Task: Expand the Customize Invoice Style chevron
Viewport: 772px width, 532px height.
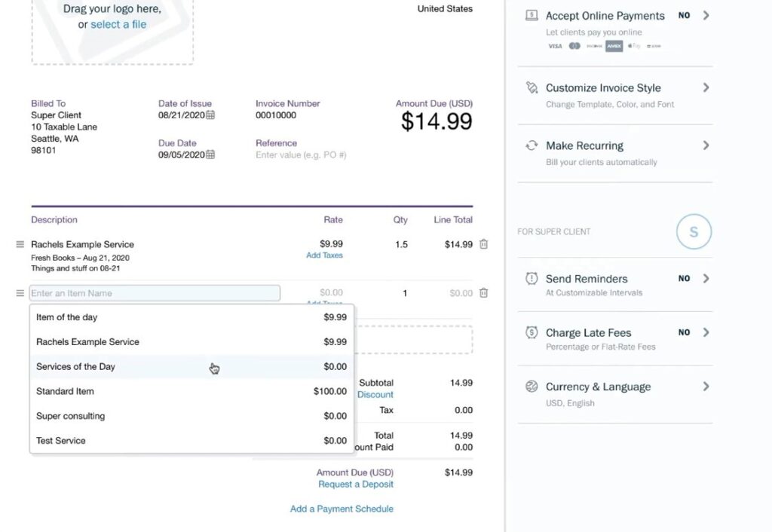Action: click(x=705, y=88)
